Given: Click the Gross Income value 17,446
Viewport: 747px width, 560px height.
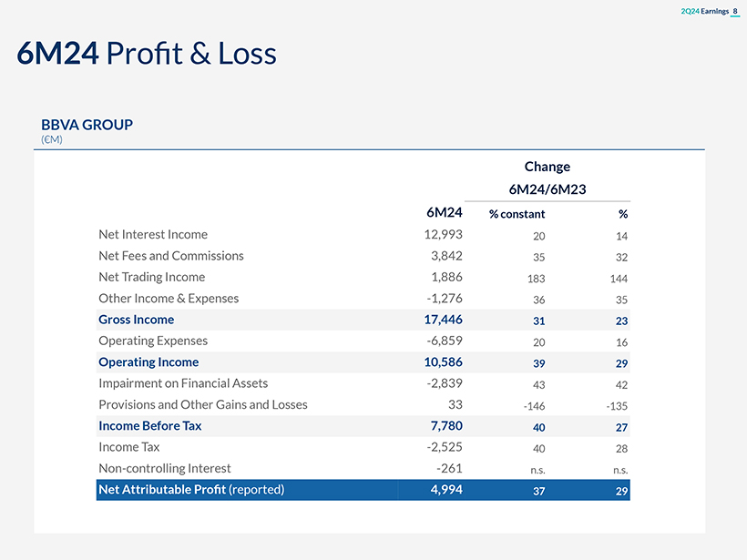Looking at the screenshot, I should click(443, 320).
